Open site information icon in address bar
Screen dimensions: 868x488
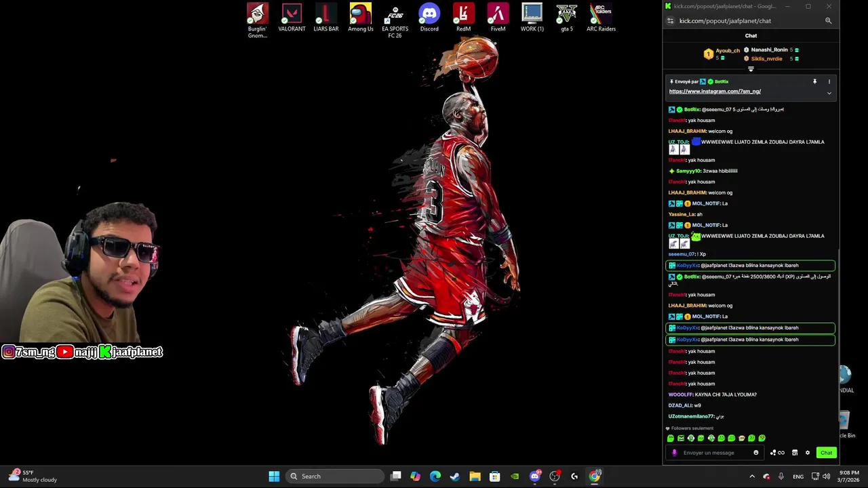(671, 21)
